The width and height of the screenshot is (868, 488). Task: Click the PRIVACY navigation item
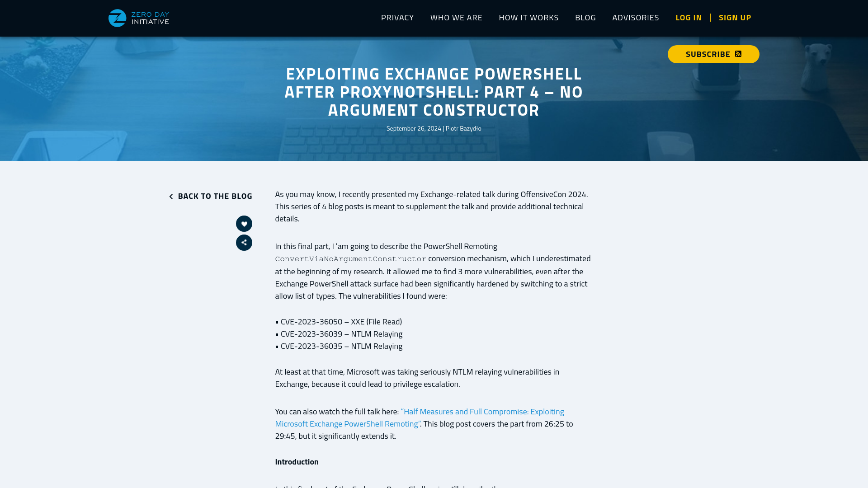click(397, 17)
